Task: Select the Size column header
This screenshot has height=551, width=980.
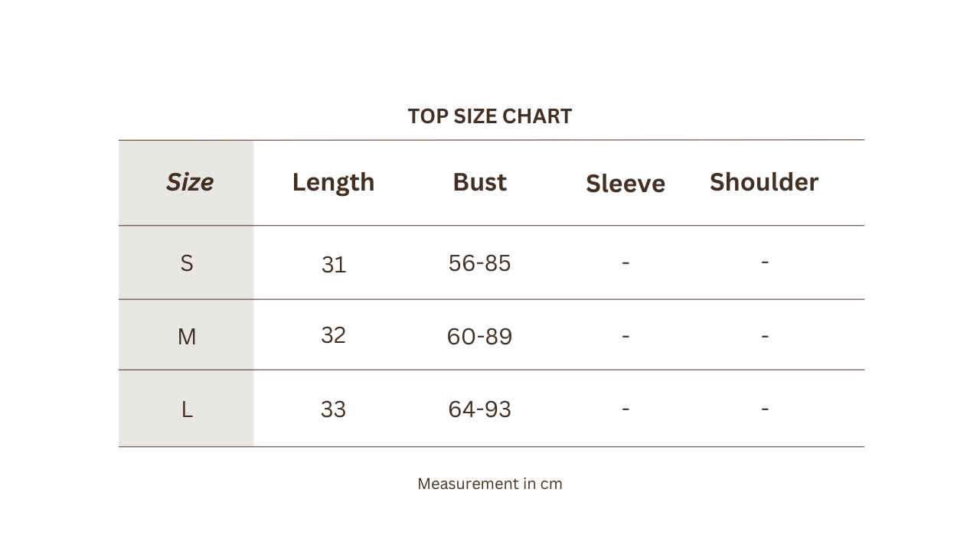Action: pos(189,182)
